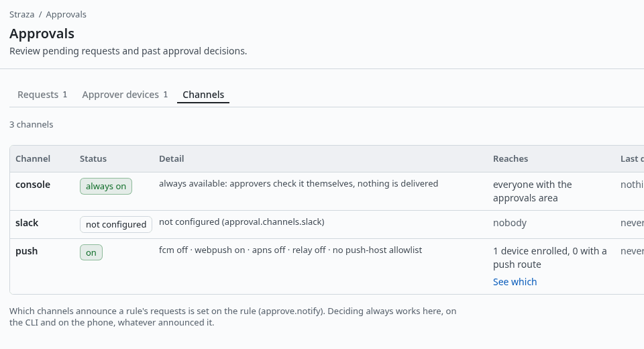Click the Status column header
This screenshot has width=644, height=349.
(x=93, y=158)
